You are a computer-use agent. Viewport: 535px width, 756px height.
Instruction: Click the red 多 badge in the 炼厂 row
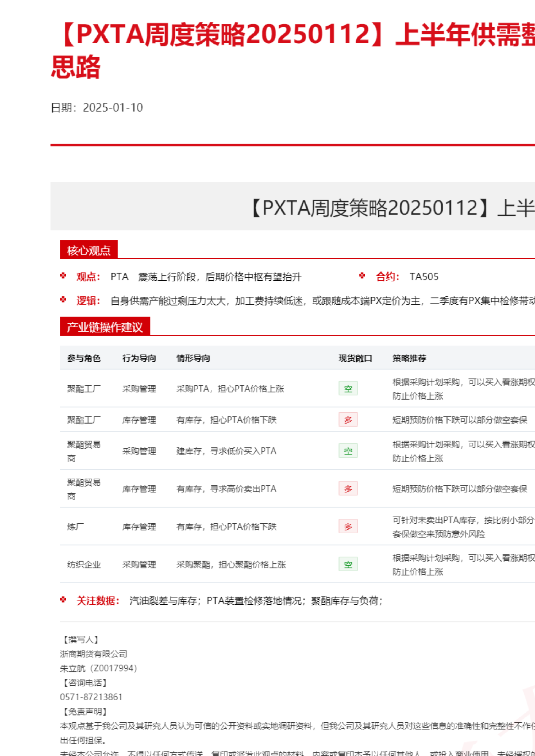tap(348, 526)
